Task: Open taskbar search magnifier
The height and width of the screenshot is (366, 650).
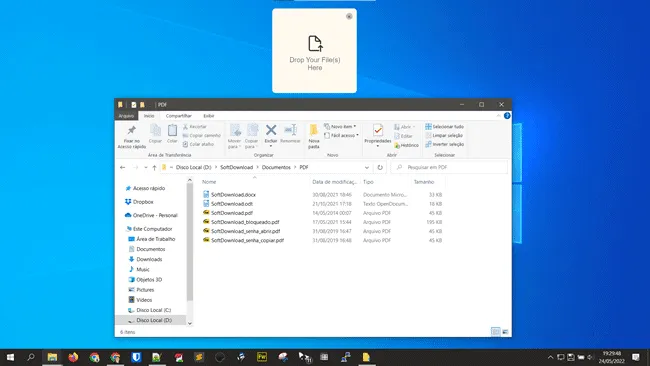Action: click(31, 357)
